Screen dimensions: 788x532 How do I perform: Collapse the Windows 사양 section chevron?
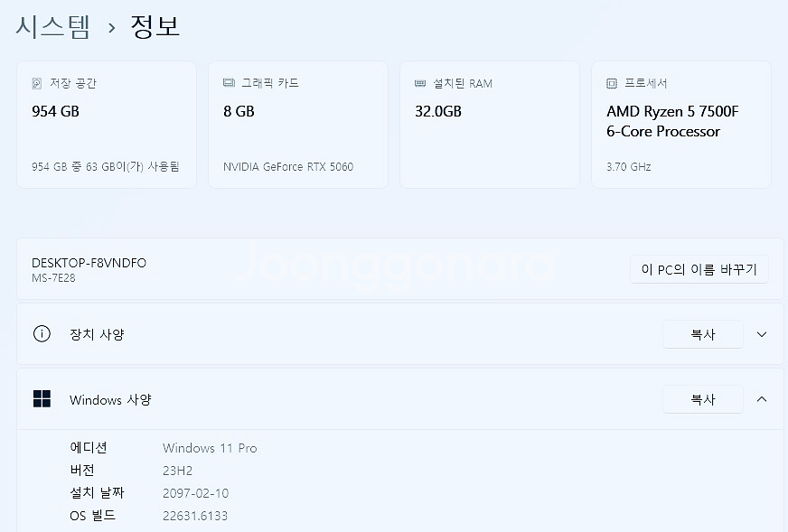(761, 399)
